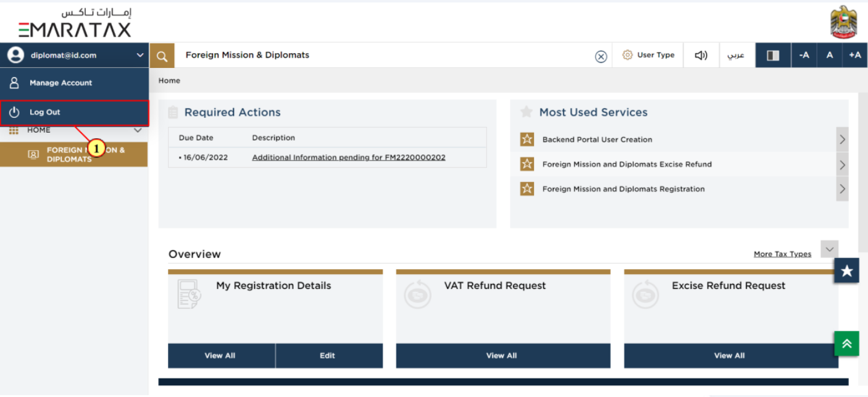The image size is (868, 397).
Task: Reset font size with A button
Action: pyautogui.click(x=830, y=56)
